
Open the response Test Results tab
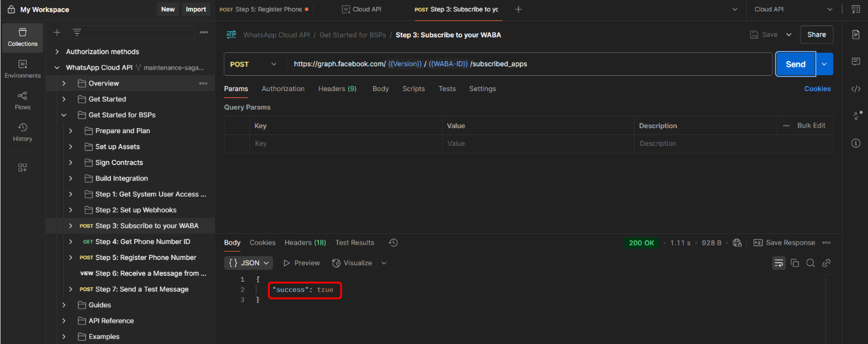point(355,243)
